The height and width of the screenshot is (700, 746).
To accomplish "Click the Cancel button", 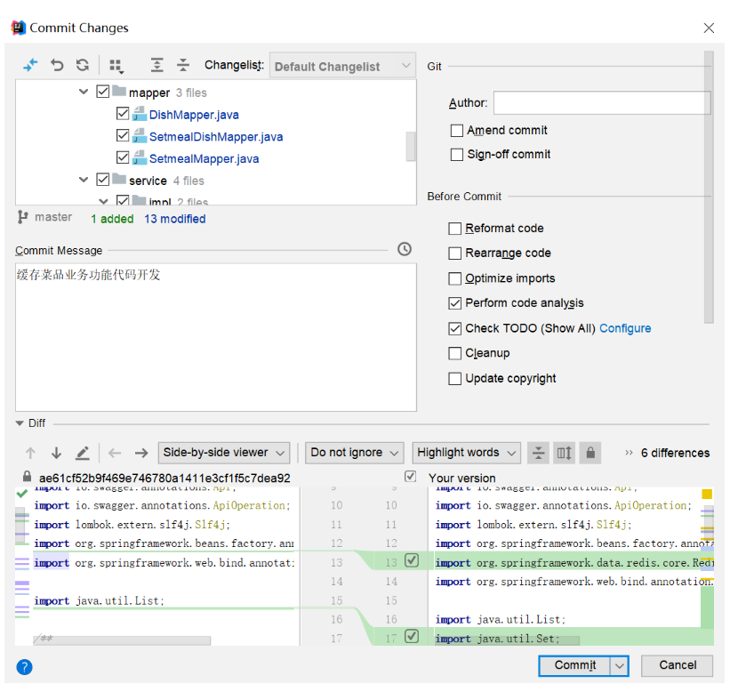I will [x=677, y=665].
